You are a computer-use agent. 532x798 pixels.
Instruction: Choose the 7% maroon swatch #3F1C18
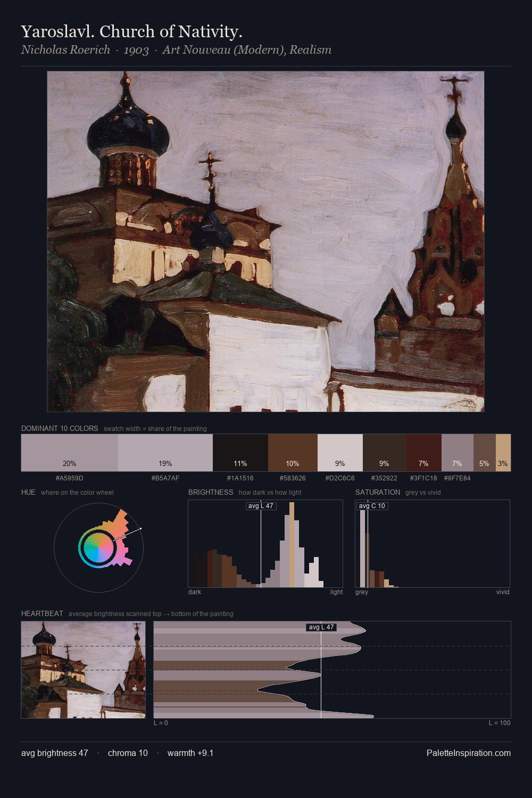[x=423, y=453]
